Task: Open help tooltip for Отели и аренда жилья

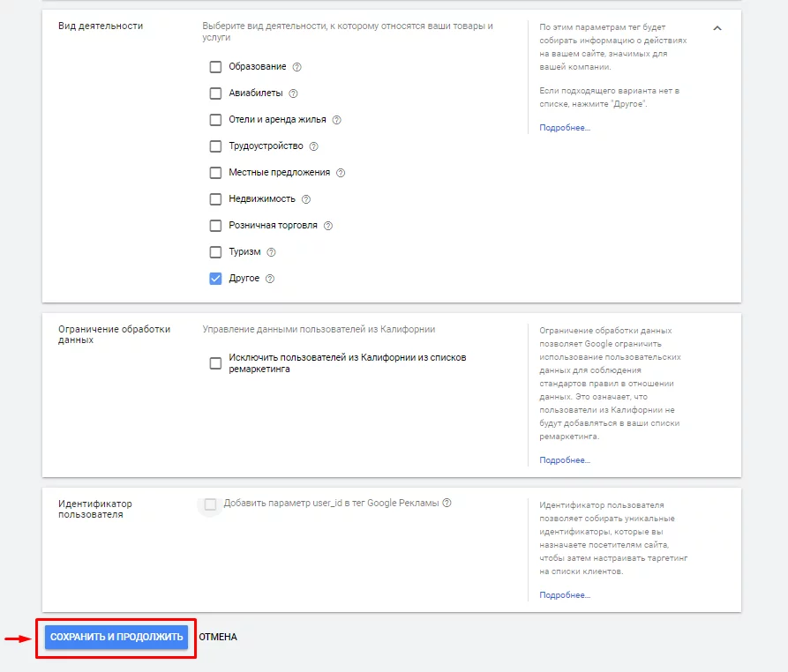Action: [x=337, y=120]
